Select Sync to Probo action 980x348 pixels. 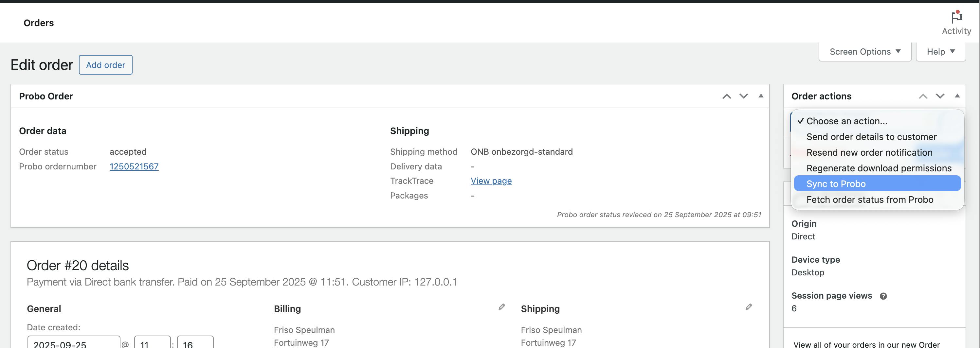[x=836, y=184]
